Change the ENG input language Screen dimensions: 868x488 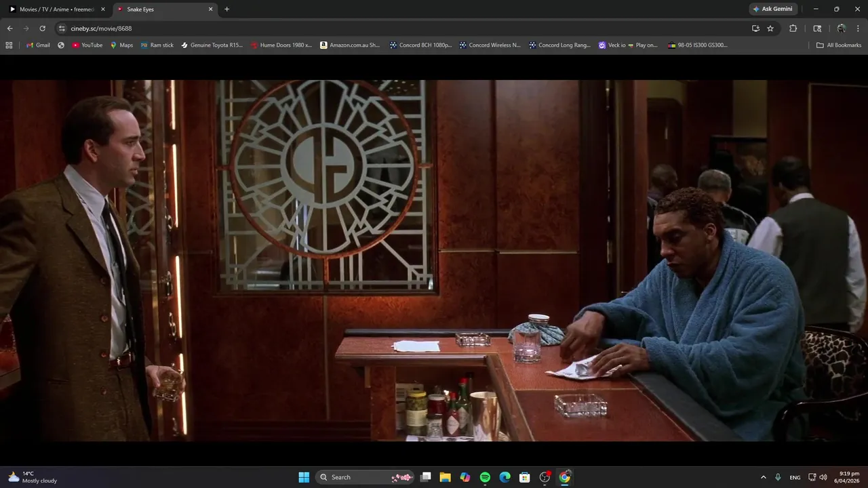coord(795,477)
